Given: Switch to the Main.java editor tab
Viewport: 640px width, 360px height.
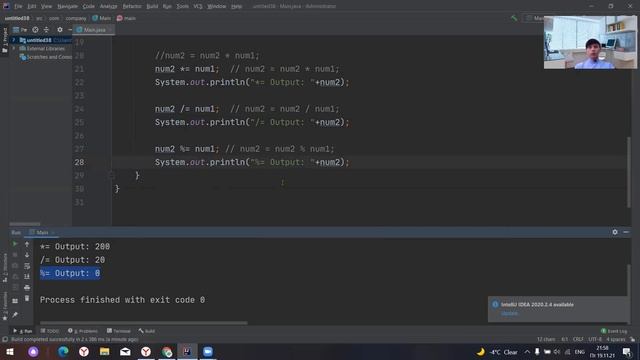Looking at the screenshot, I should tap(94, 30).
